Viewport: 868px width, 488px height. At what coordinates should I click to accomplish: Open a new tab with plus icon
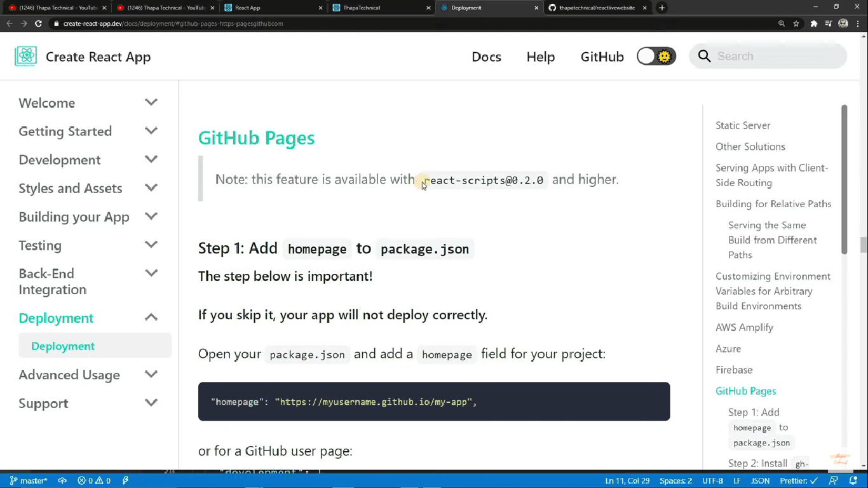[661, 8]
